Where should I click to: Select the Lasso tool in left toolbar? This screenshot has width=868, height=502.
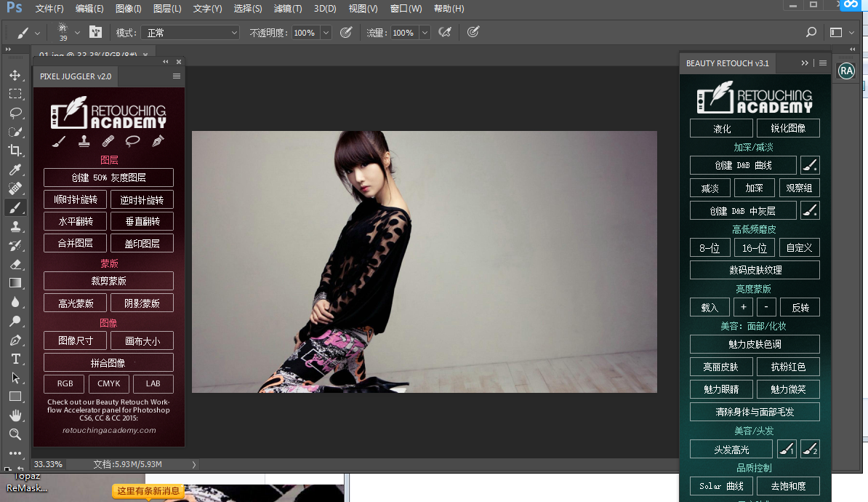coord(15,113)
